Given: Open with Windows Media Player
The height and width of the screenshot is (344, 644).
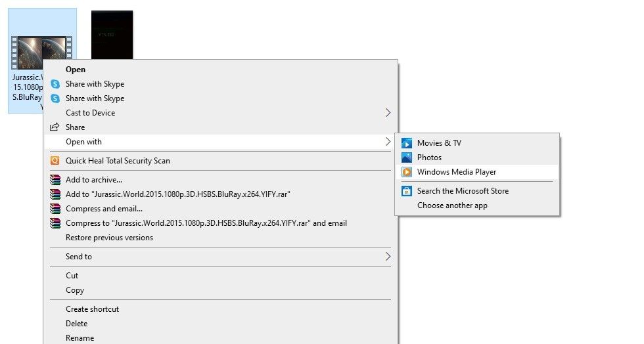Looking at the screenshot, I should (477, 172).
